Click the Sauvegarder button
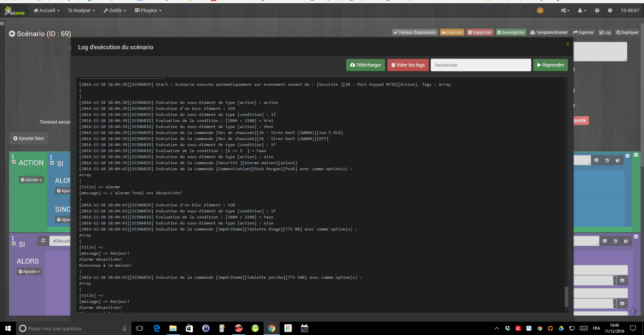The height and width of the screenshot is (335, 644). tap(511, 32)
